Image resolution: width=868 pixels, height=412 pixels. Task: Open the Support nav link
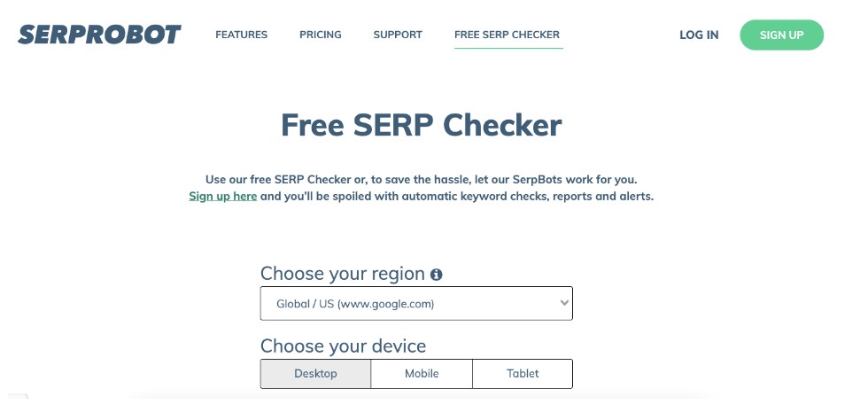pyautogui.click(x=398, y=35)
